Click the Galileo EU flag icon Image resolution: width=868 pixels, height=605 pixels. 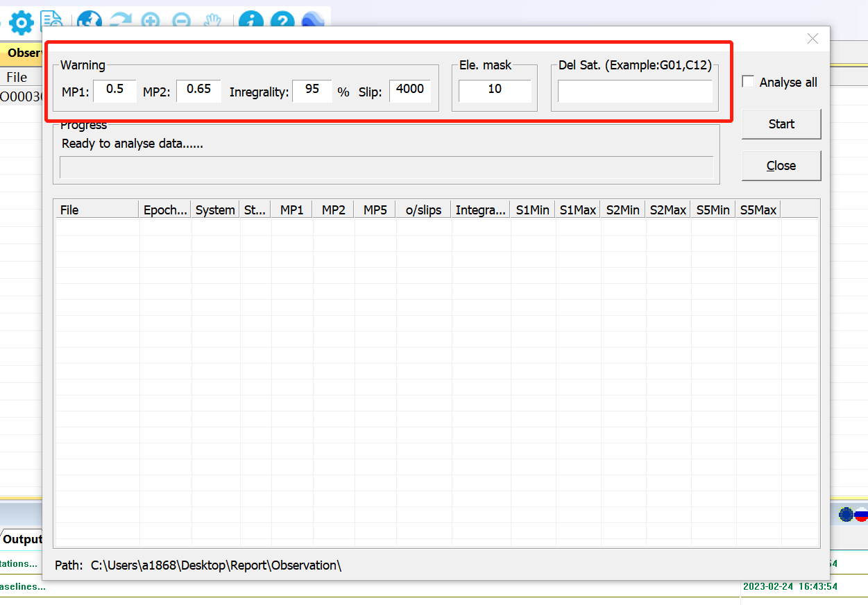pyautogui.click(x=846, y=514)
